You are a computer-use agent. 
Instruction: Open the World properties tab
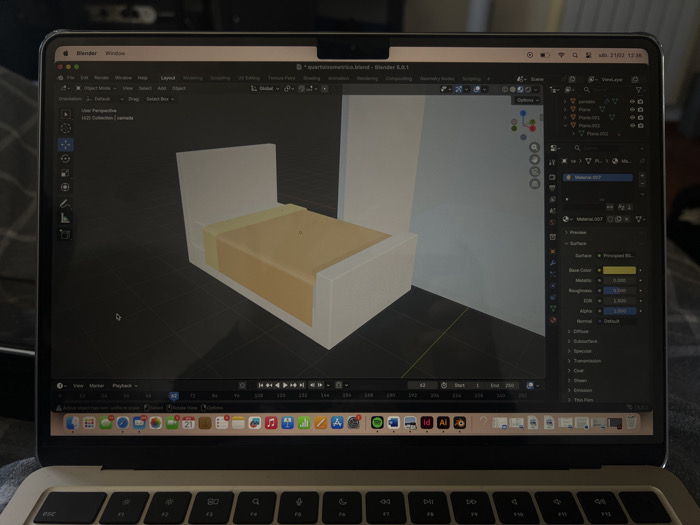(553, 222)
